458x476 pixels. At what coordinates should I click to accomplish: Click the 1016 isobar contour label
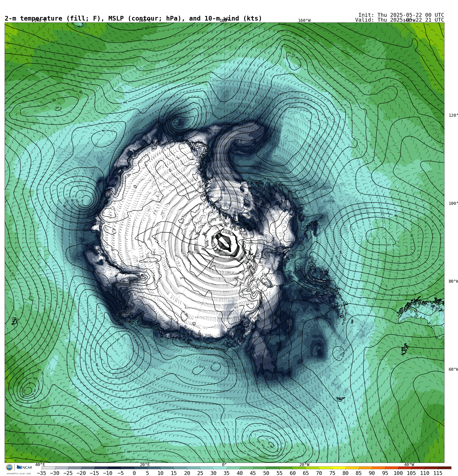click(x=53, y=42)
